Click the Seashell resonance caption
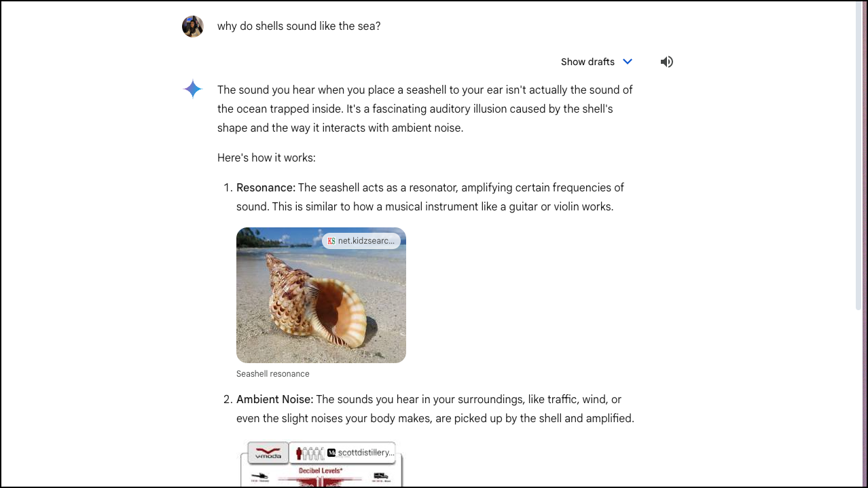Image resolution: width=868 pixels, height=488 pixels. pyautogui.click(x=273, y=374)
